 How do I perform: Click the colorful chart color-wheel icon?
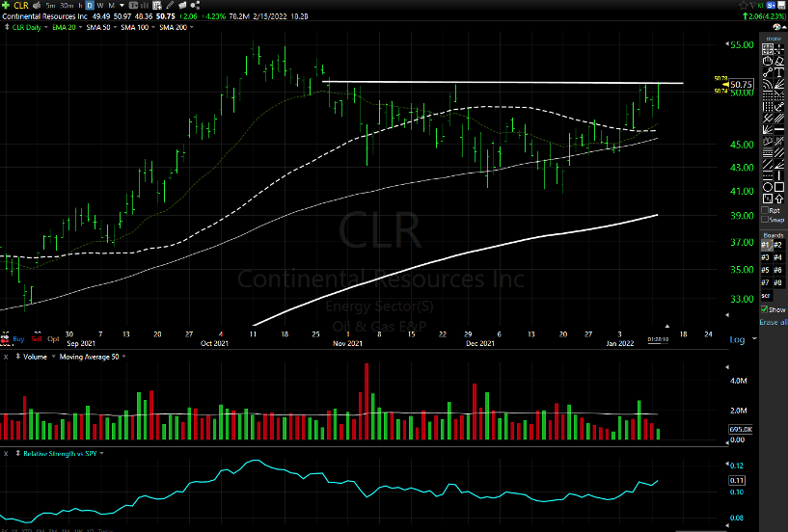(777, 27)
